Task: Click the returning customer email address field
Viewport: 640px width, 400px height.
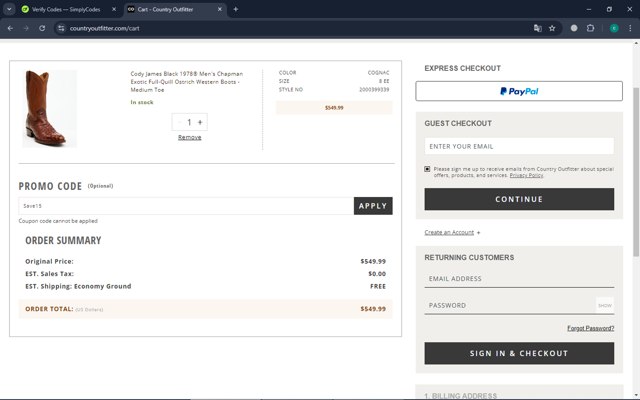Action: point(519,279)
